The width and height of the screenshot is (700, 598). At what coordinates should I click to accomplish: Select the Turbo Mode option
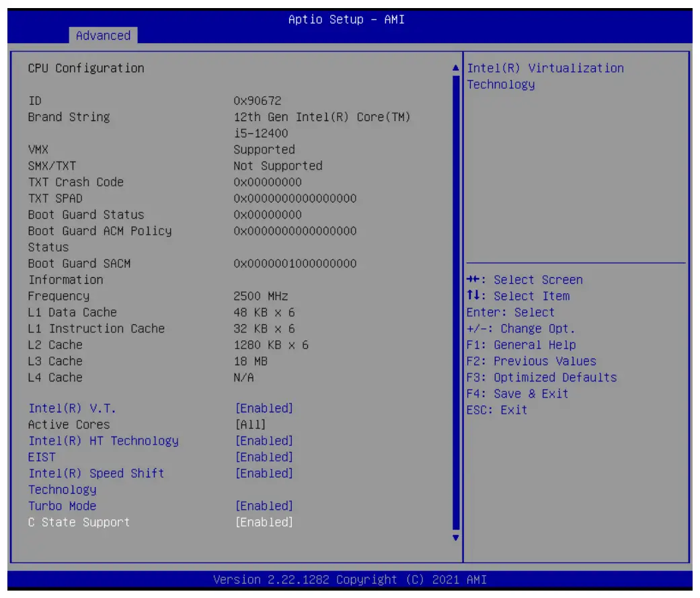tap(62, 506)
